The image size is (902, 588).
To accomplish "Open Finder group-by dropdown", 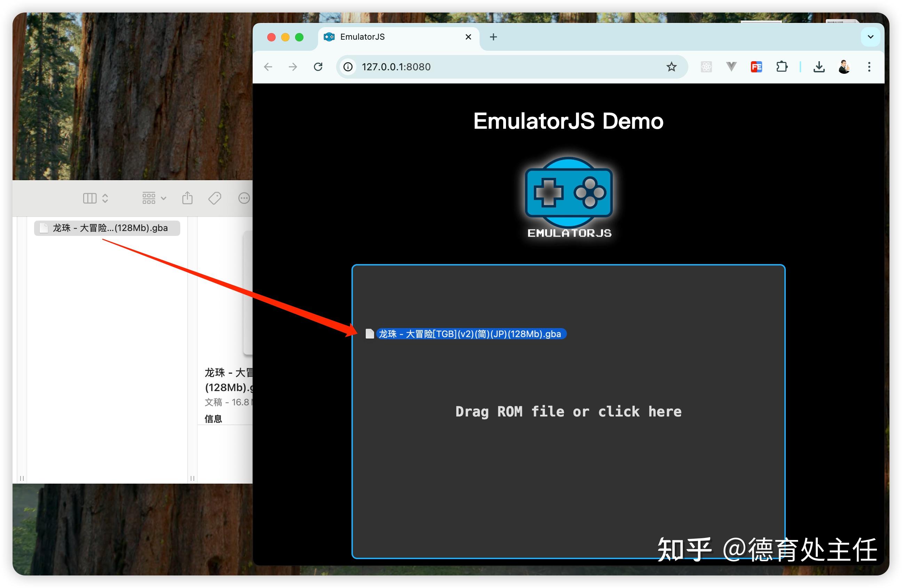I will tap(154, 198).
